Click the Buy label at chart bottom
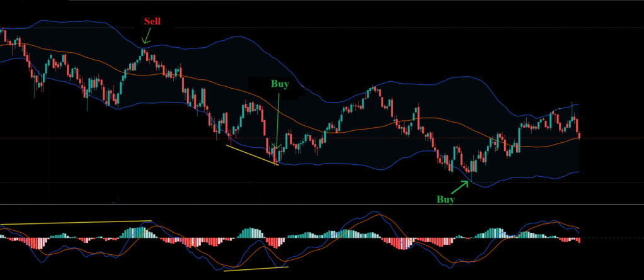644x280 pixels. pos(446,199)
